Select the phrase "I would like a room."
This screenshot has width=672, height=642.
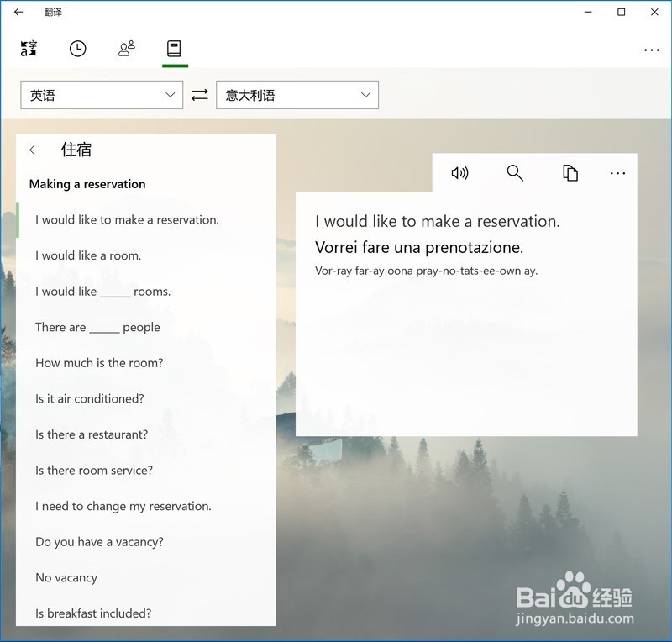[x=87, y=255]
